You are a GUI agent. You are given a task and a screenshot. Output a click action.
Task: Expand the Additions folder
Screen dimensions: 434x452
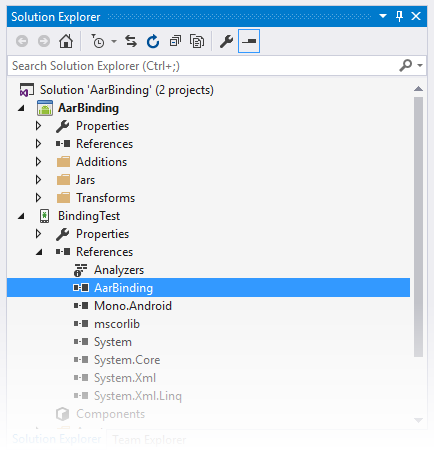[38, 162]
